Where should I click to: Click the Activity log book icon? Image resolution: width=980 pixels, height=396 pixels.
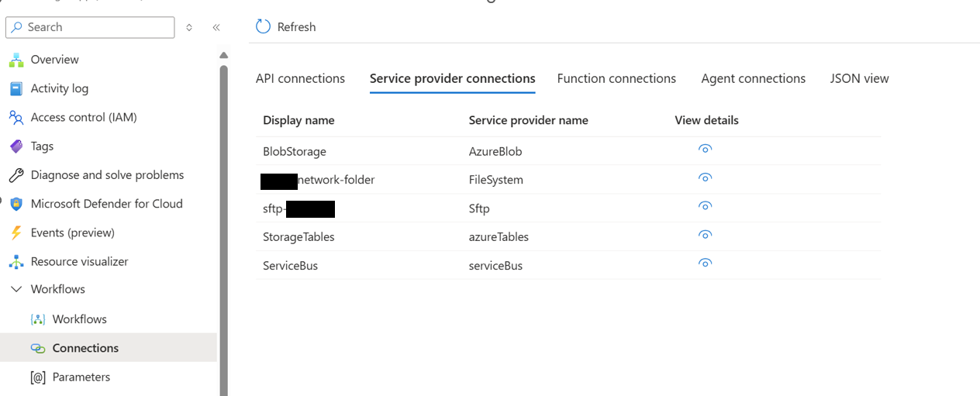tap(16, 88)
